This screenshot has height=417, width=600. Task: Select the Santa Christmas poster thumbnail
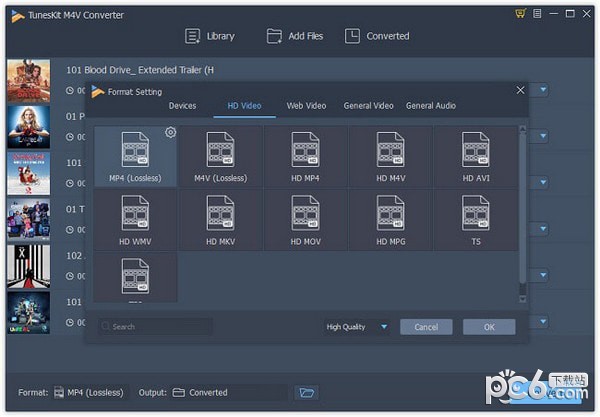click(29, 173)
